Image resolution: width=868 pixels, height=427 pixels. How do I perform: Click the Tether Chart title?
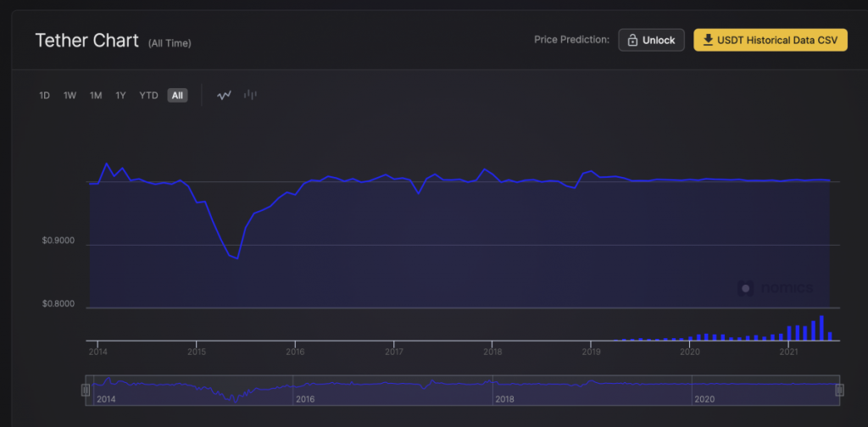[86, 41]
